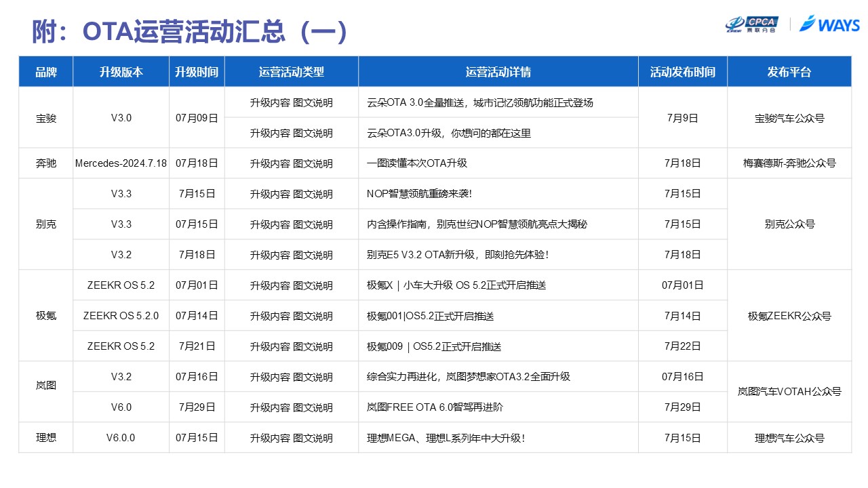Select '极氪001|OS5.2正式开启推送' detail text
This screenshot has width=868, height=488.
pyautogui.click(x=431, y=316)
